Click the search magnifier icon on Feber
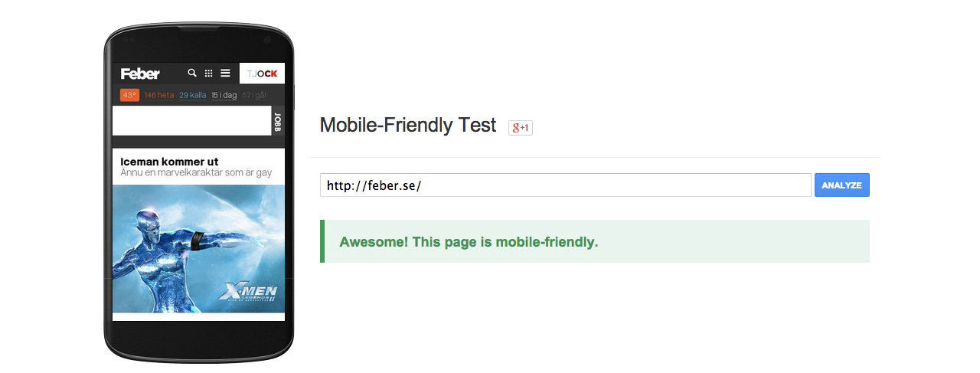This screenshot has height=373, width=980. 192,74
